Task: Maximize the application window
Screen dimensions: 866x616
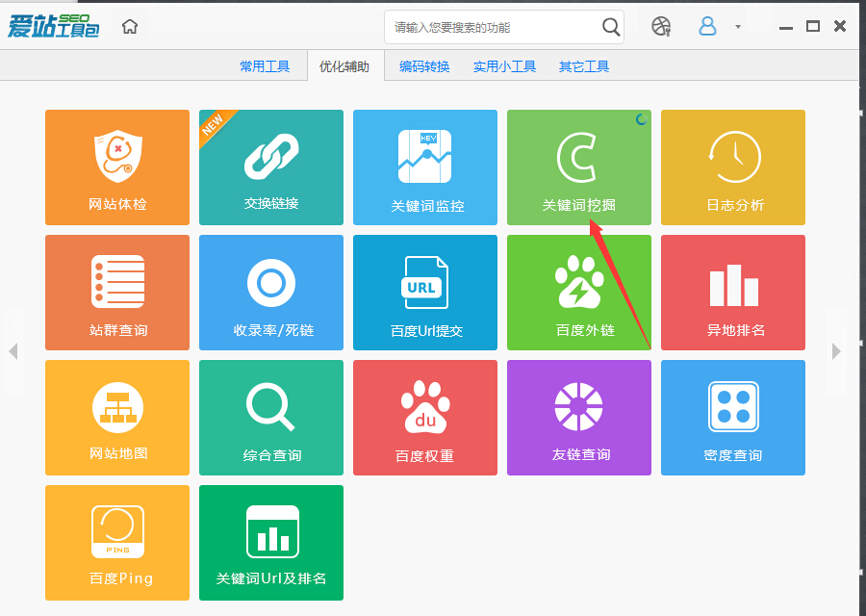Action: coord(813,26)
